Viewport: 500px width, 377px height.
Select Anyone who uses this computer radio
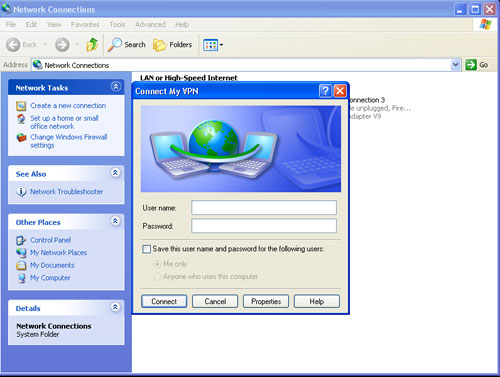click(x=156, y=277)
